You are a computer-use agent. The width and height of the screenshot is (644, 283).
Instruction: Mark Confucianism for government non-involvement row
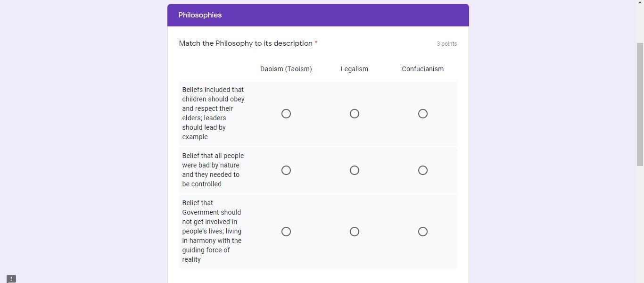pyautogui.click(x=423, y=232)
